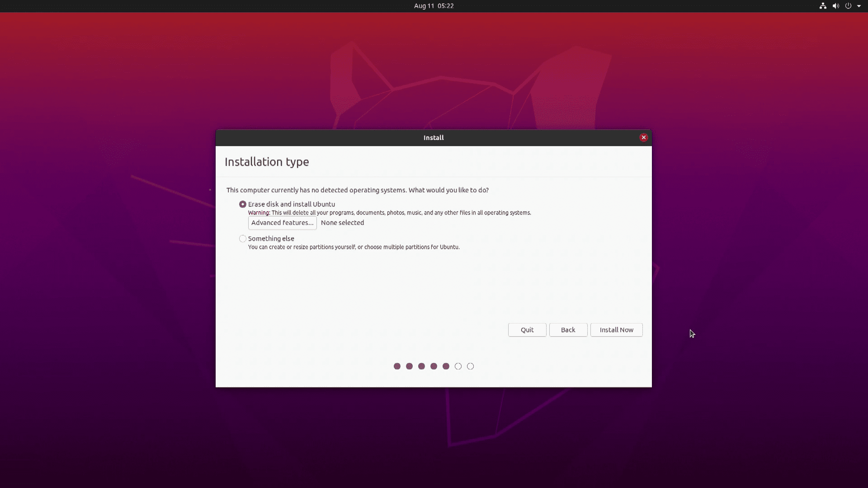The width and height of the screenshot is (868, 488).
Task: Click the warning hyperlink This will delete all
Action: point(292,213)
